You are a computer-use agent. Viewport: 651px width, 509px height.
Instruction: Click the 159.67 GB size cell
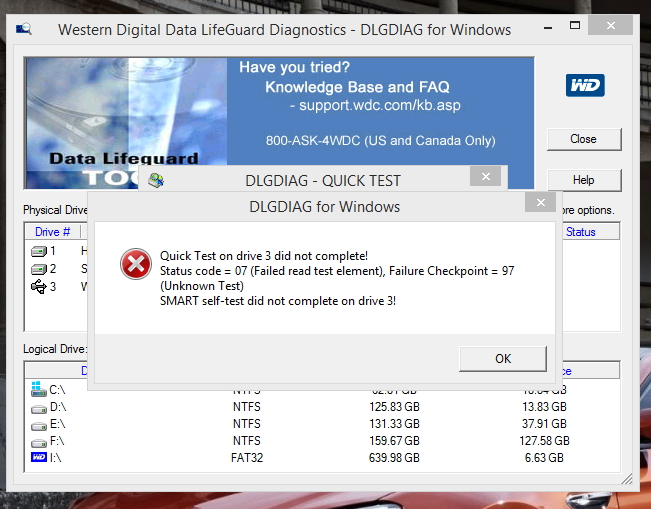click(x=394, y=440)
